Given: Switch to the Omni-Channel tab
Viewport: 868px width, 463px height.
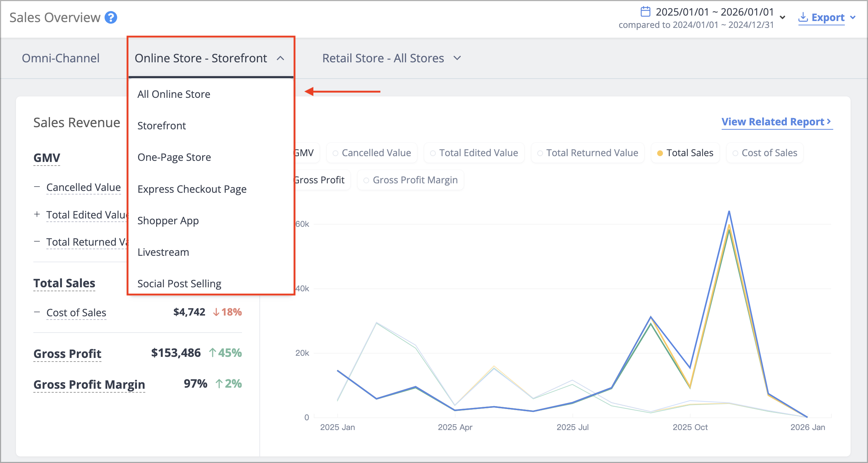Looking at the screenshot, I should point(60,58).
